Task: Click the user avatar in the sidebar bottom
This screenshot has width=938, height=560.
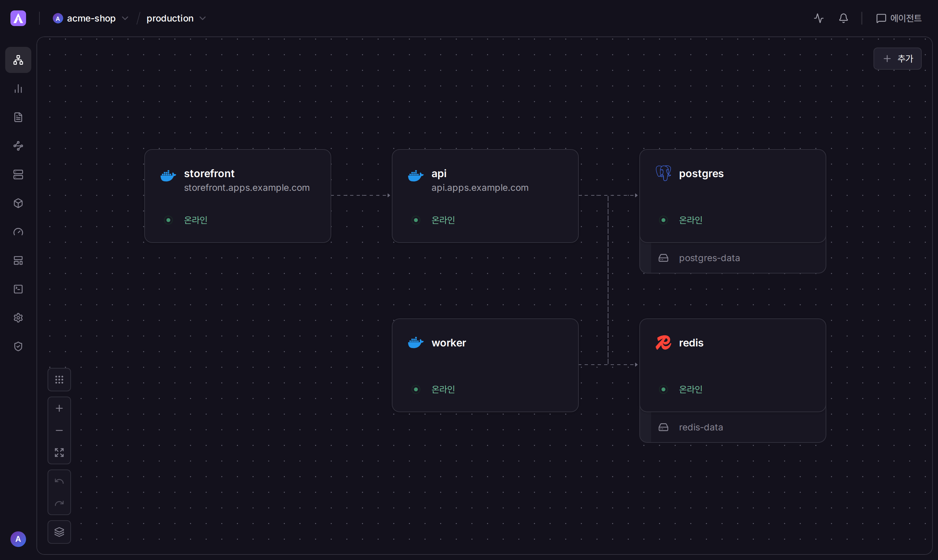Action: [18, 539]
